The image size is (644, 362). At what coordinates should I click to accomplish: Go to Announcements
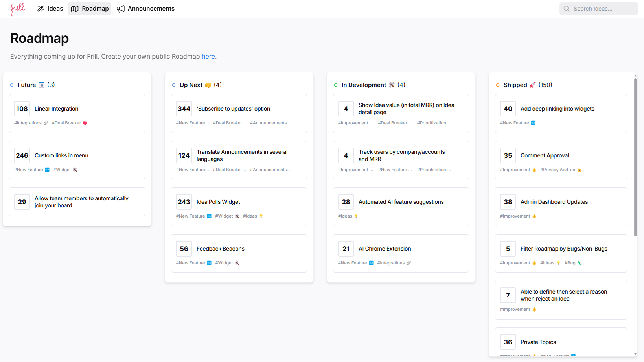pos(145,9)
